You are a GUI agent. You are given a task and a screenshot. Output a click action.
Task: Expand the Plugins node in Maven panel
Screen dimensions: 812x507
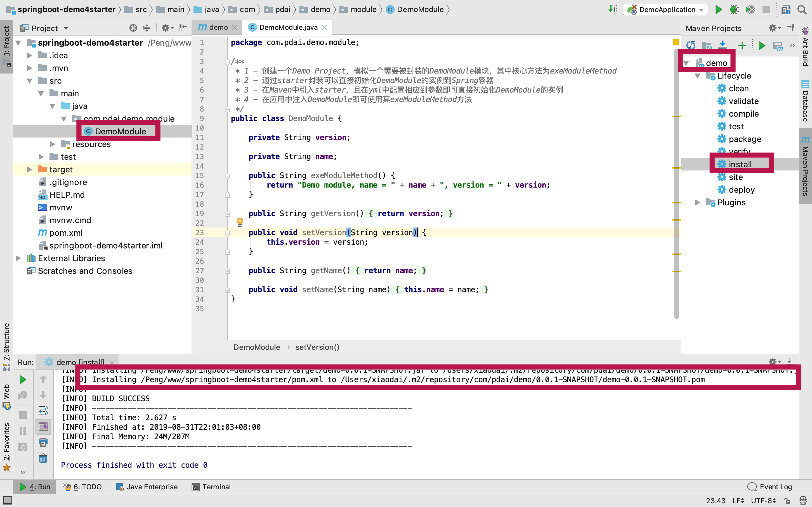pos(697,202)
